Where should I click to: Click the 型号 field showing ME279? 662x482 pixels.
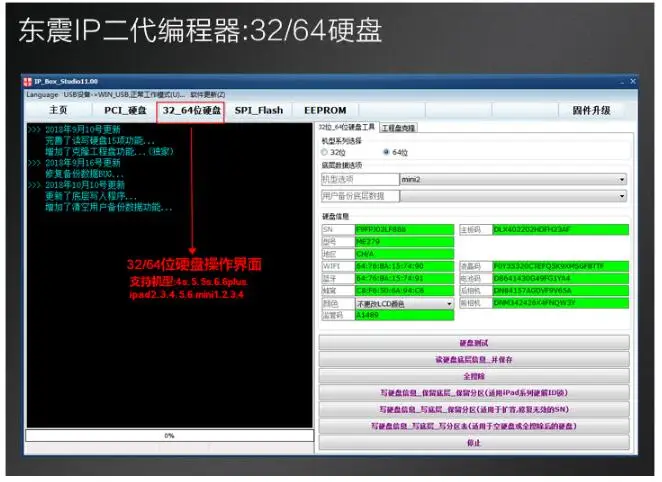tap(404, 242)
